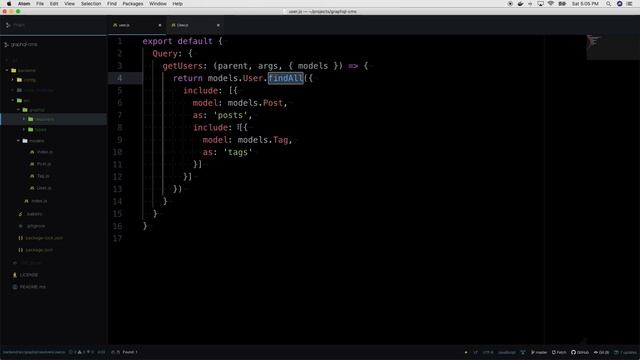
Task: Click the User.js file icon in models
Action: (32, 188)
